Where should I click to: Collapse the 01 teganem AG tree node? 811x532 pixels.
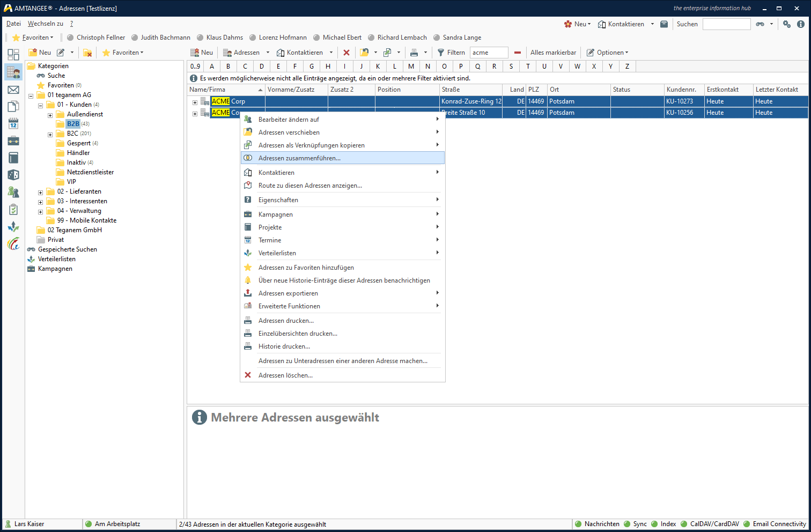point(31,96)
